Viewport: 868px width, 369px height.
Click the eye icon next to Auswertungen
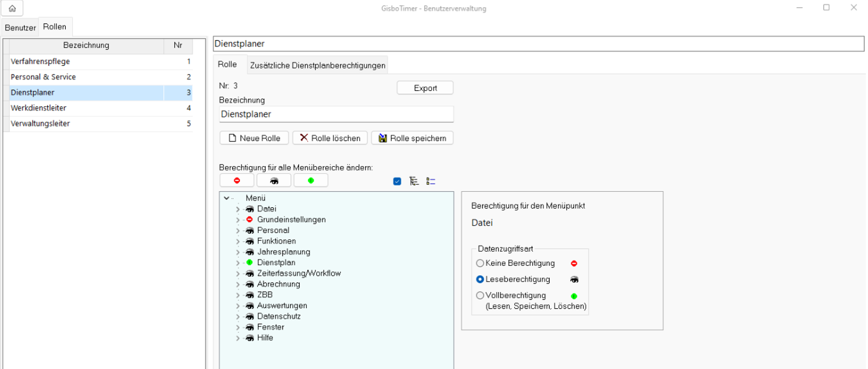pyautogui.click(x=250, y=305)
